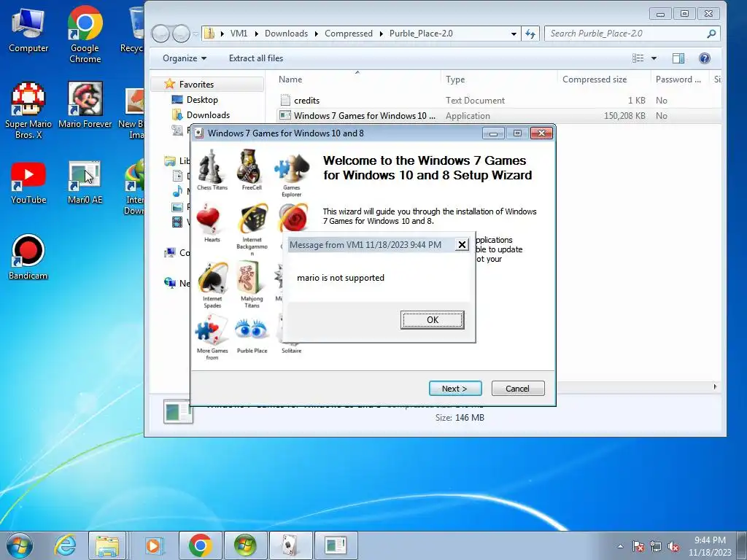Screen dimensions: 747x560
Task: Click the Internet Spades icon in wizard
Action: [x=212, y=285]
